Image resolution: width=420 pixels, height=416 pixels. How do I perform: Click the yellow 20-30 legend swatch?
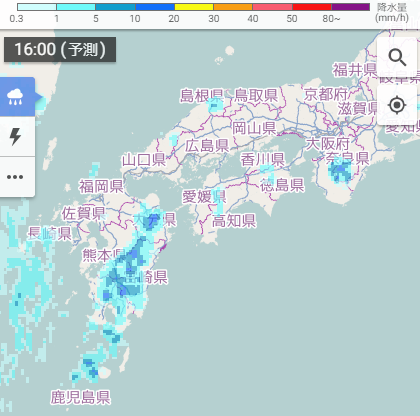[x=194, y=7]
